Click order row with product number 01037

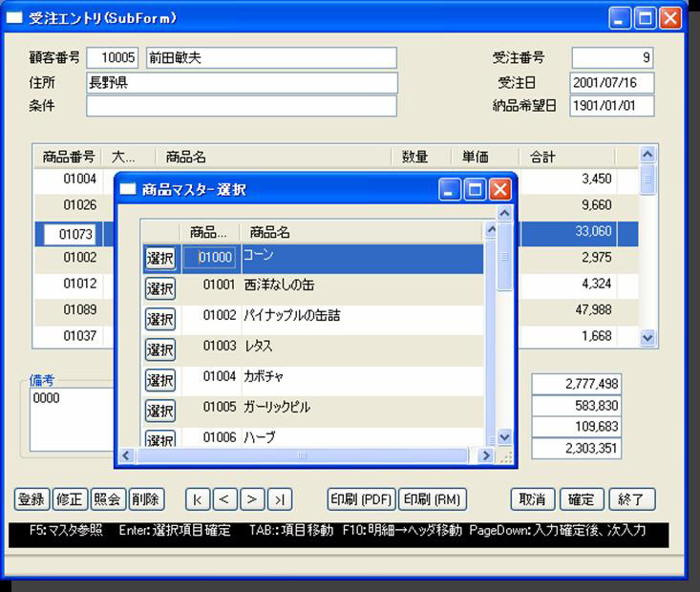tap(74, 336)
